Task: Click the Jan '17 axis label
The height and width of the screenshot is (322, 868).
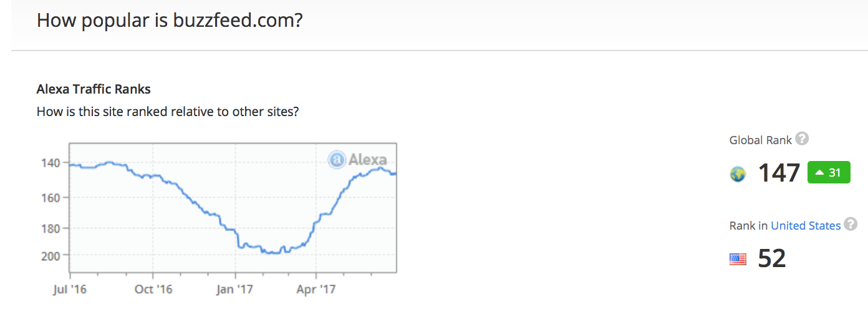Action: click(x=236, y=290)
